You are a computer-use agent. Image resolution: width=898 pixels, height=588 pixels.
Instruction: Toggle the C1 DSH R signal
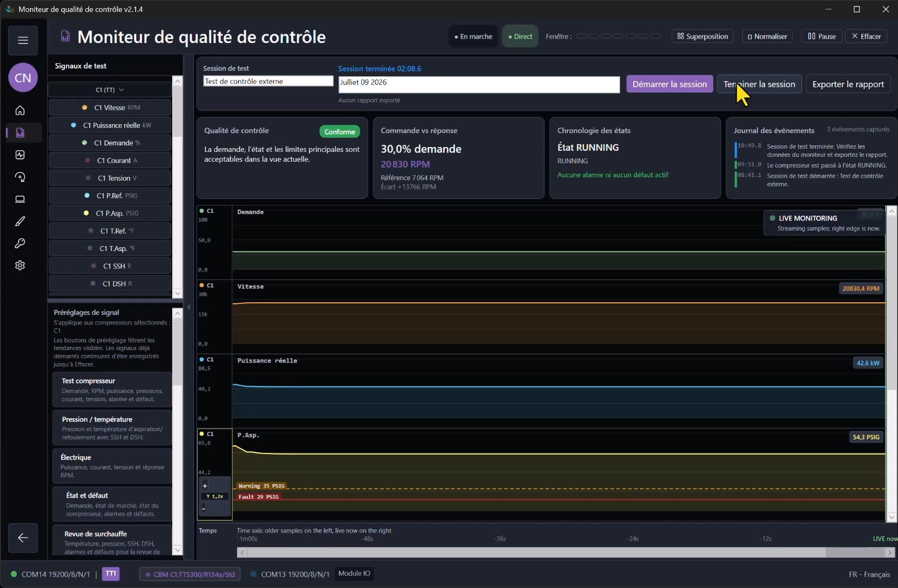tap(110, 284)
